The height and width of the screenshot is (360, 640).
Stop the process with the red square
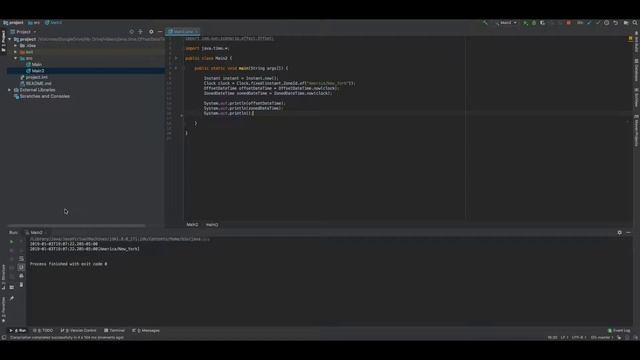coord(569,23)
